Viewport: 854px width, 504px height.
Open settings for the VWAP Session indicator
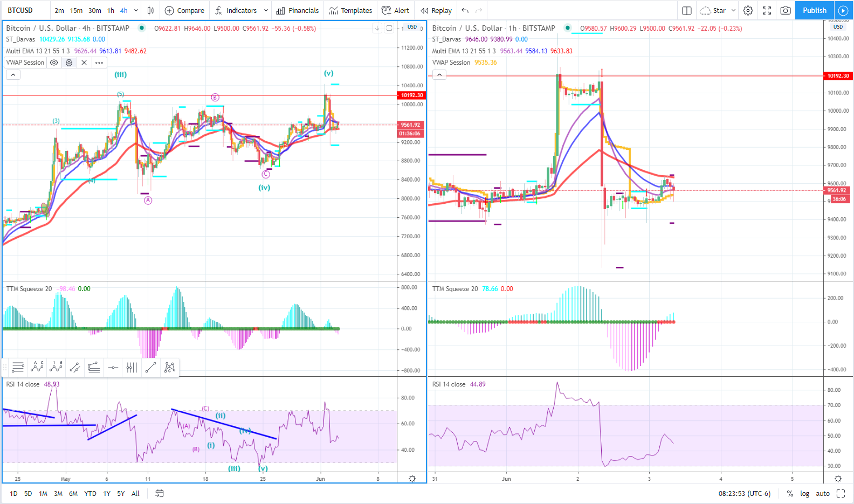(x=69, y=63)
